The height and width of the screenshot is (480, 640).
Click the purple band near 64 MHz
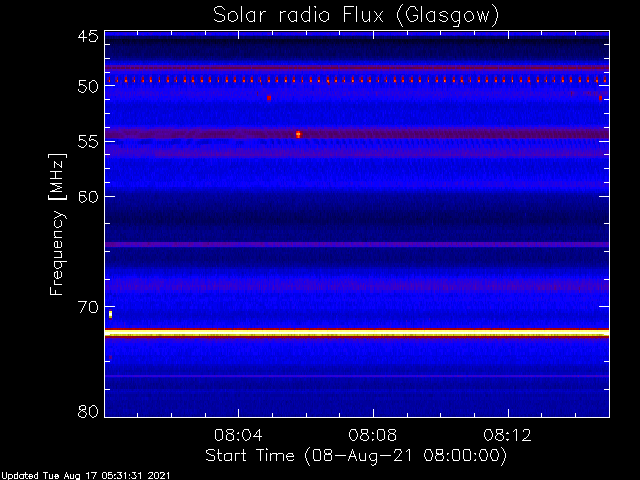coord(357,244)
